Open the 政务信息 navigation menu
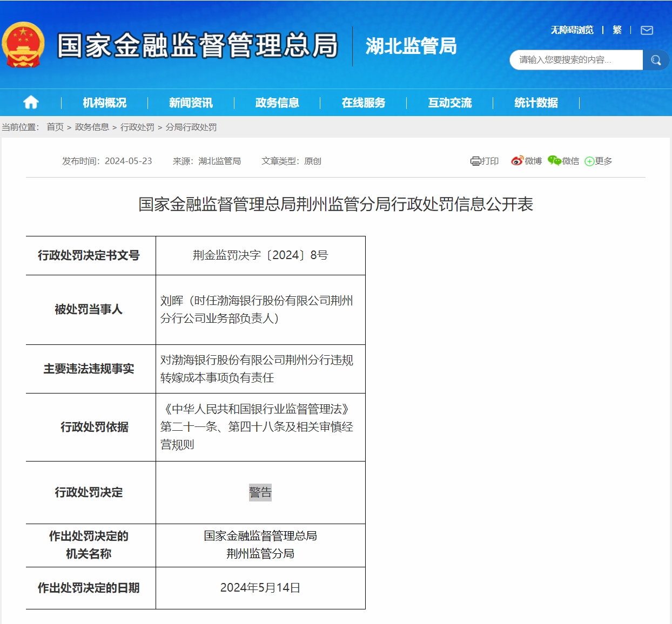The image size is (672, 624). (x=277, y=103)
